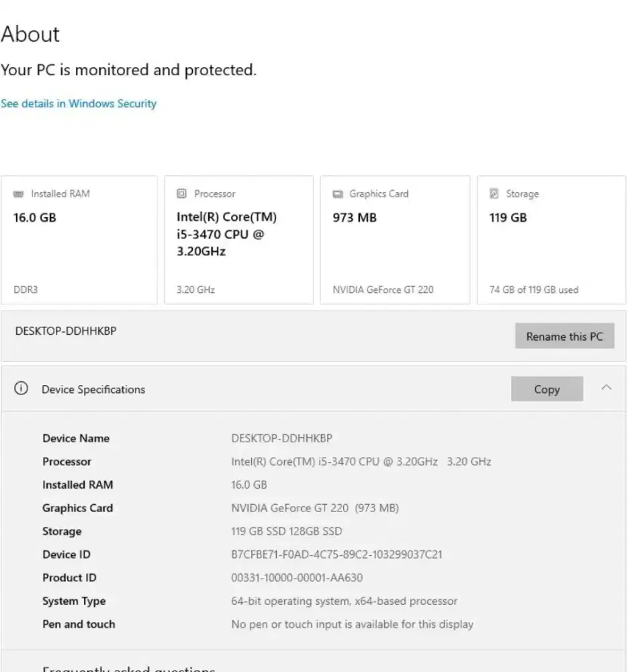Click the Storage drive icon
The height and width of the screenshot is (672, 628).
pyautogui.click(x=494, y=194)
